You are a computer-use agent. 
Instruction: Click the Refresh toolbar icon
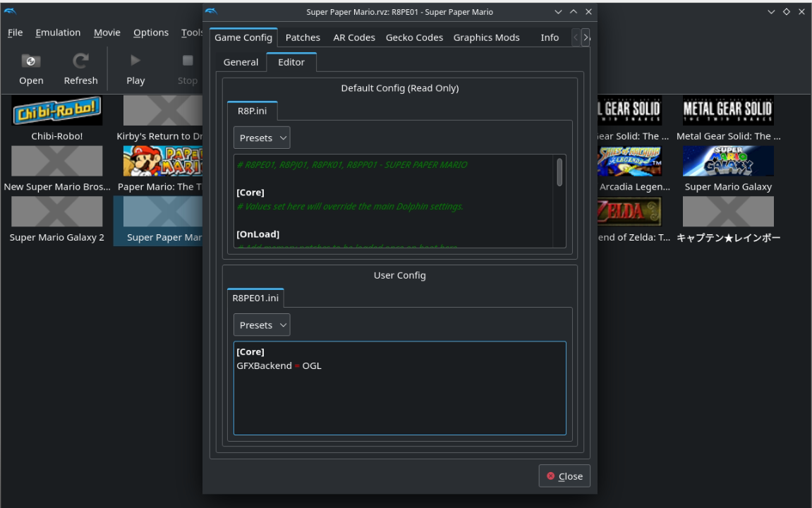click(80, 61)
